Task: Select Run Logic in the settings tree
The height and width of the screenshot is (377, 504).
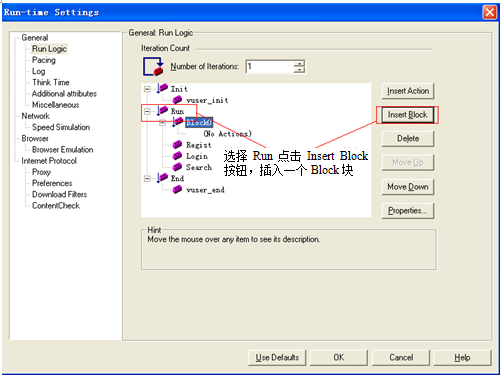Action: click(49, 49)
